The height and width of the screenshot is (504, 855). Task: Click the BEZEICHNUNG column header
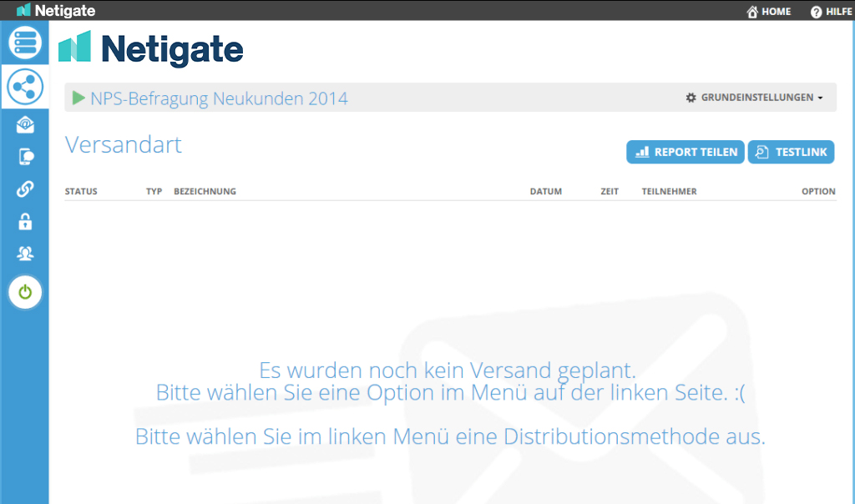click(205, 191)
